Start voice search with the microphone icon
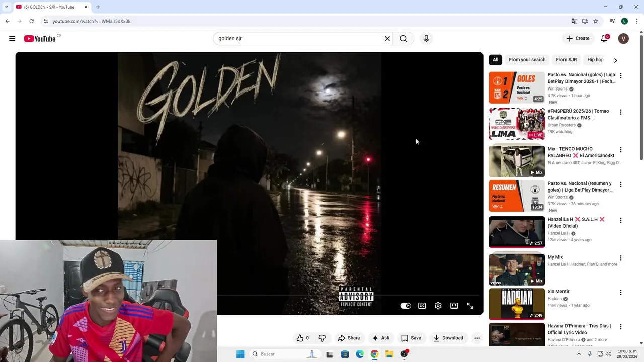This screenshot has width=644, height=362. point(426,39)
